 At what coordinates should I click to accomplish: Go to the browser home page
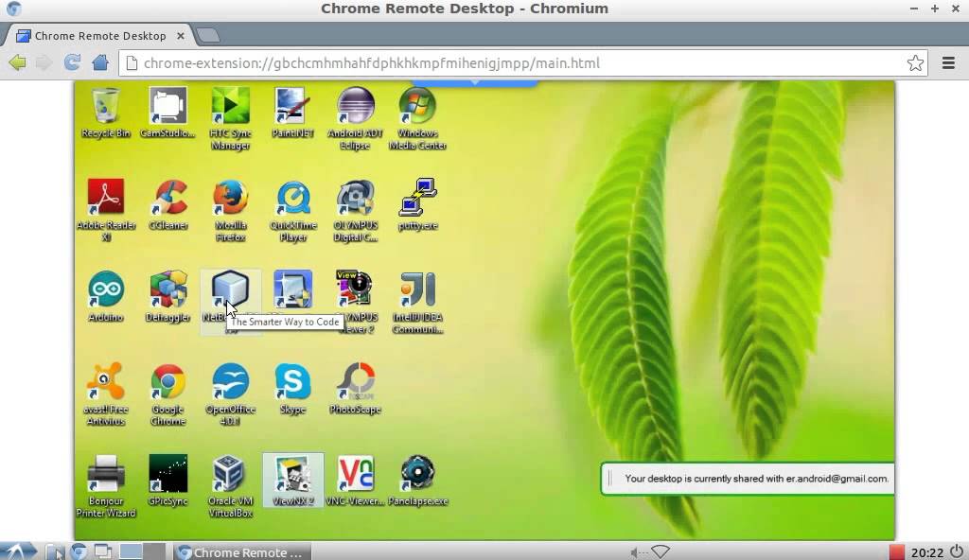click(100, 62)
